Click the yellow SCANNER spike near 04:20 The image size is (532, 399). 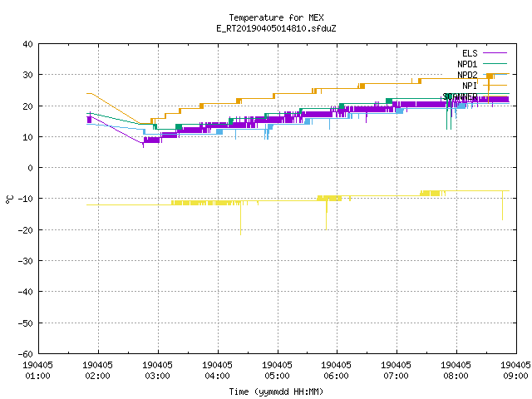240,219
